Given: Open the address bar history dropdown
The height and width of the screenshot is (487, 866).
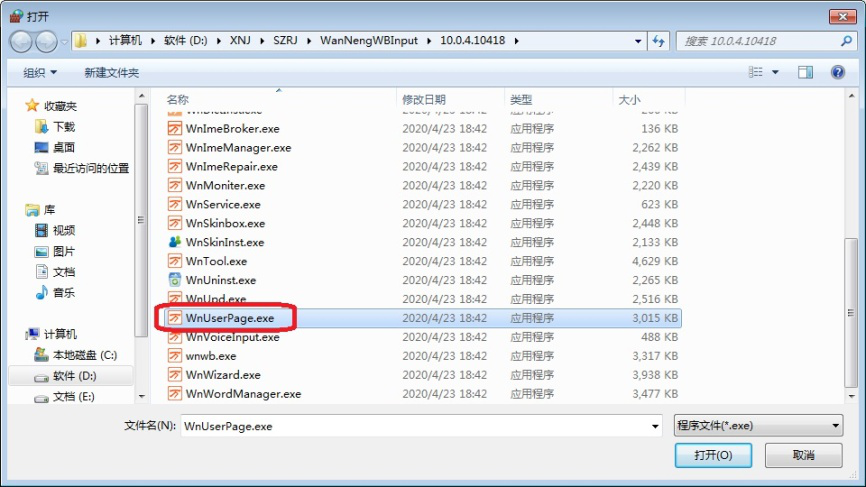Looking at the screenshot, I should click(x=638, y=41).
